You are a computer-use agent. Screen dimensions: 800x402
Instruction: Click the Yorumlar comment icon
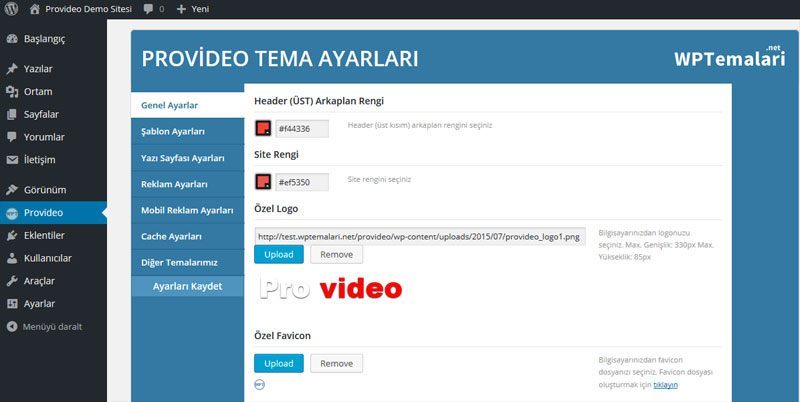[12, 137]
